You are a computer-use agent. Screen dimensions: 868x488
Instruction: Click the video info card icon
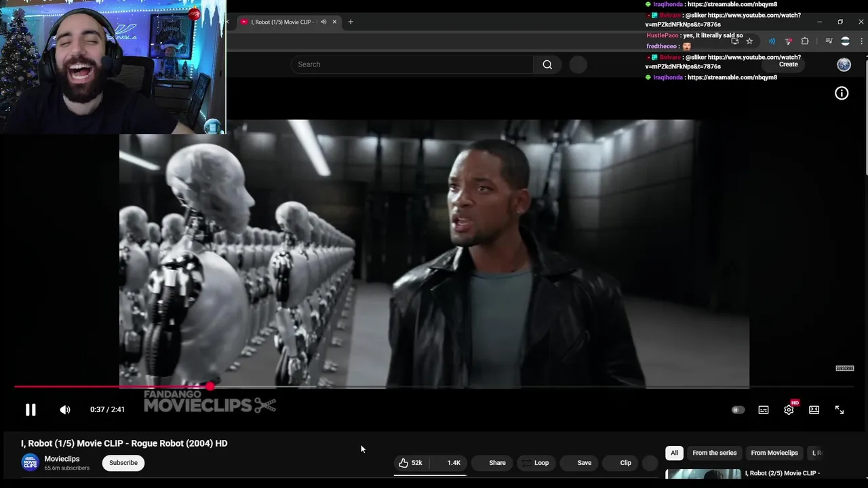pos(842,94)
